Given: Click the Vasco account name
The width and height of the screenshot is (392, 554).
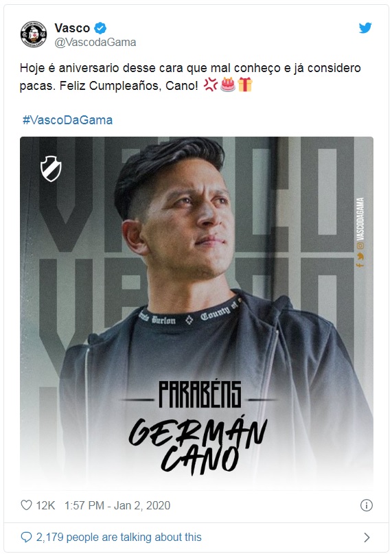Looking at the screenshot, I should click(72, 28).
